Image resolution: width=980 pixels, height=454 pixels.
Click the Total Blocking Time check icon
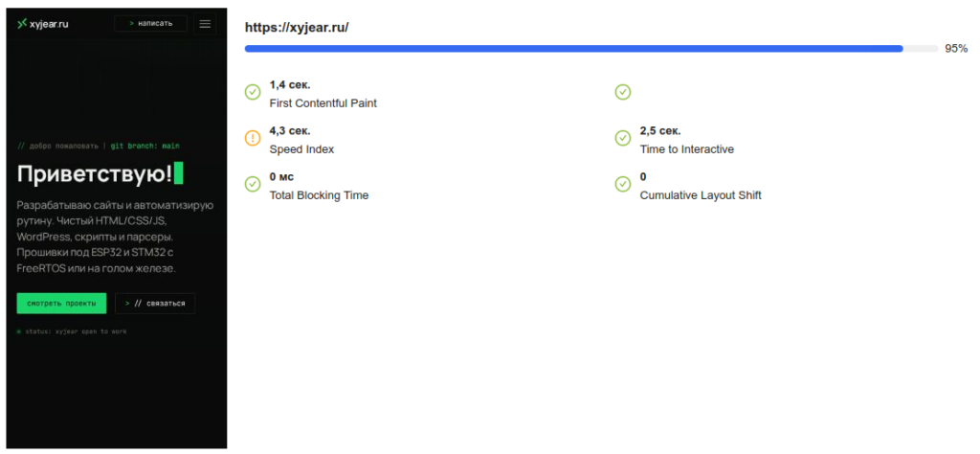252,184
